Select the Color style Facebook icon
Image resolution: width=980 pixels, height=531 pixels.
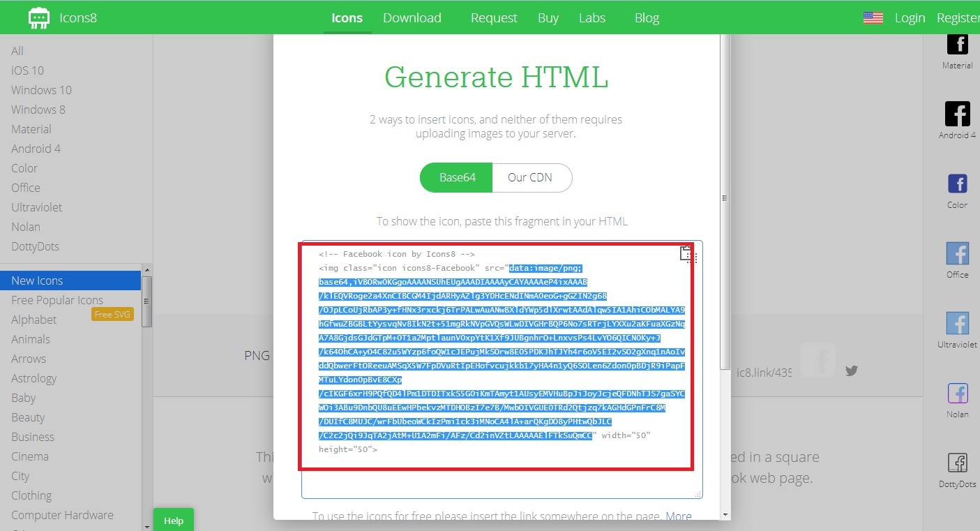coord(957,184)
